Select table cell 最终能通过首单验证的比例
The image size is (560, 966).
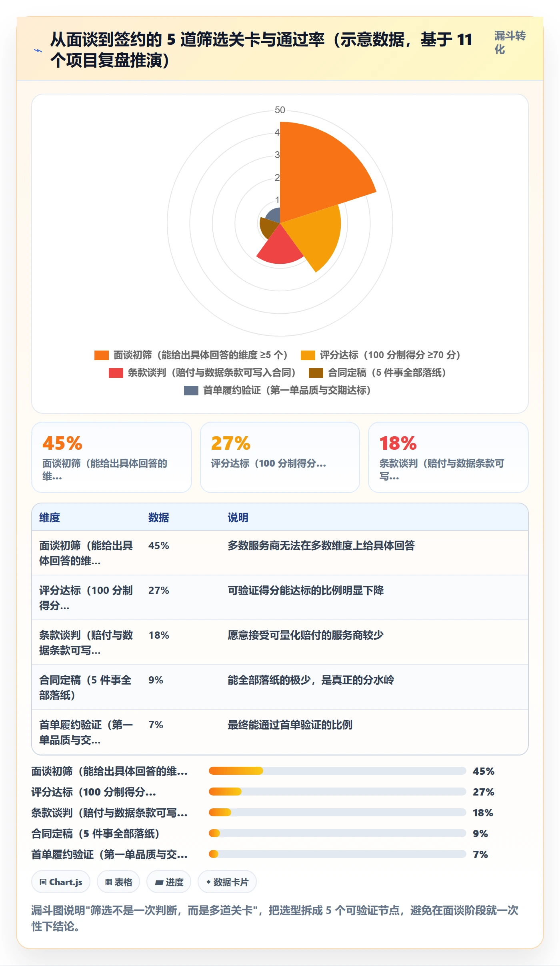[290, 725]
